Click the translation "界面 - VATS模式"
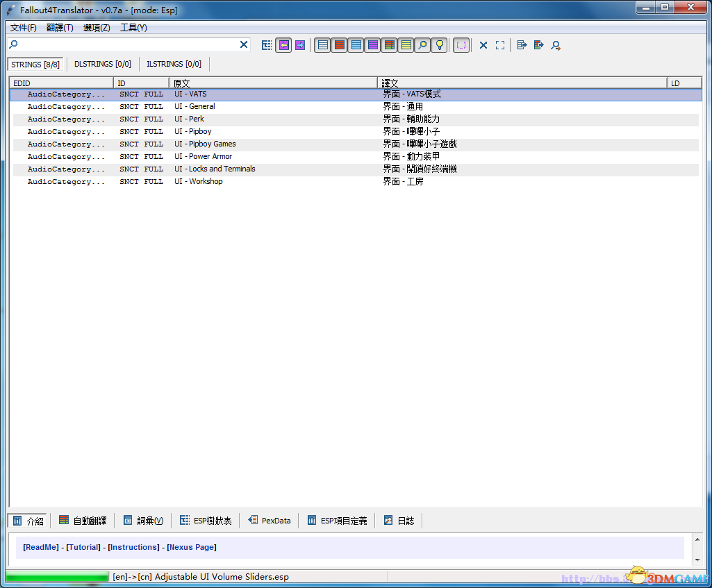Image resolution: width=712 pixels, height=588 pixels. tap(412, 94)
